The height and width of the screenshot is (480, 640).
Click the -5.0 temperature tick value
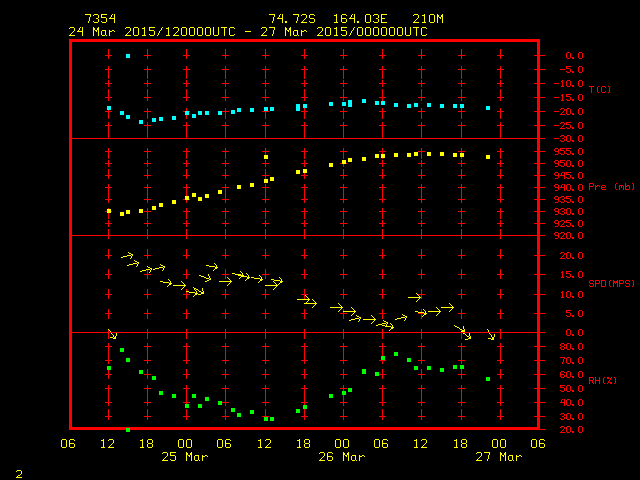[x=571, y=70]
